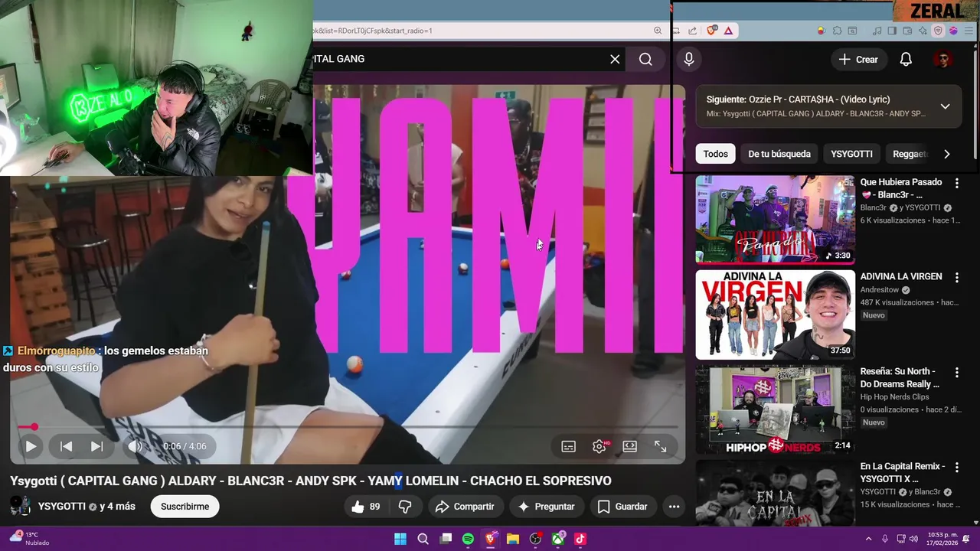Click the Compartir share button
The image size is (980, 551).
tap(465, 507)
